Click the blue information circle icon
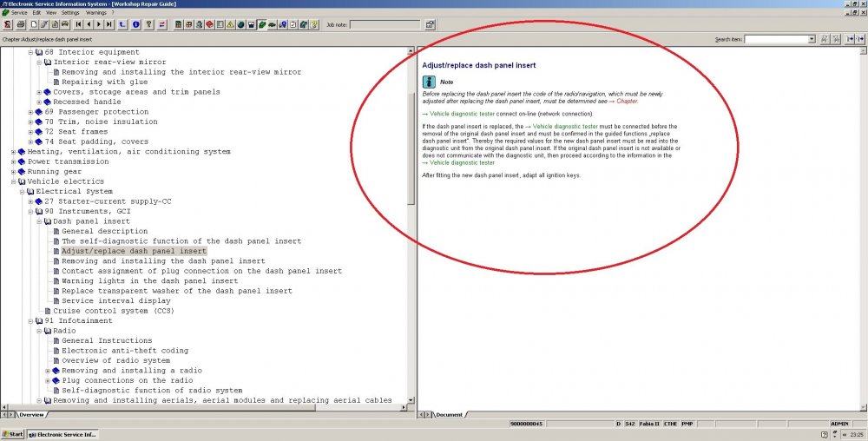868x441 pixels. click(x=136, y=24)
